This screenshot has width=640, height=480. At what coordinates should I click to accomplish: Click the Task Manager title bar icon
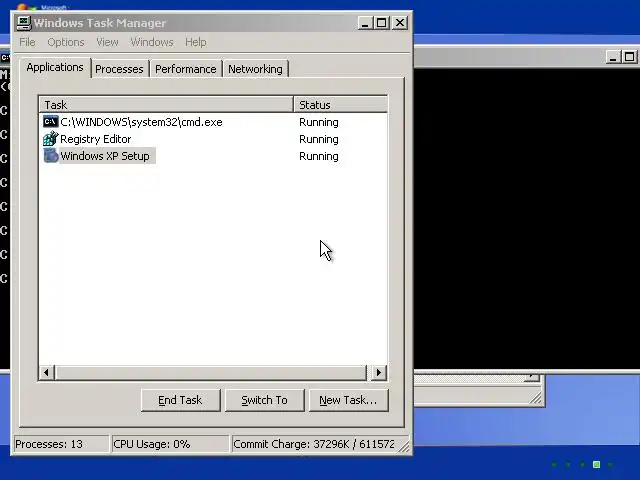[24, 23]
